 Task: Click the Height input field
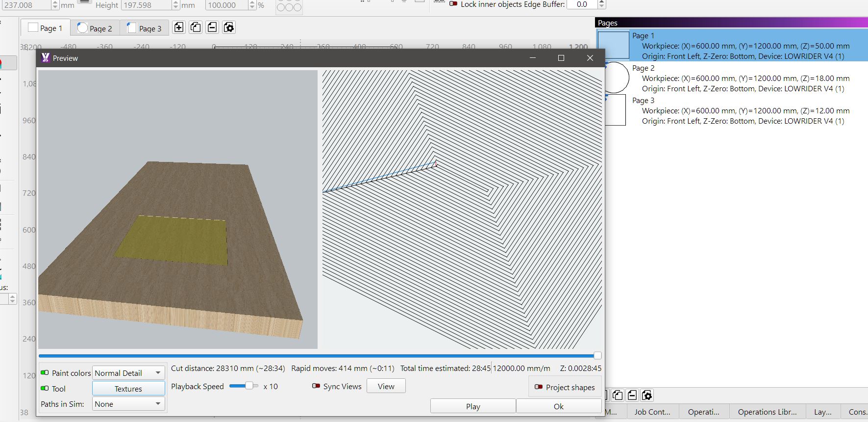[x=147, y=5]
